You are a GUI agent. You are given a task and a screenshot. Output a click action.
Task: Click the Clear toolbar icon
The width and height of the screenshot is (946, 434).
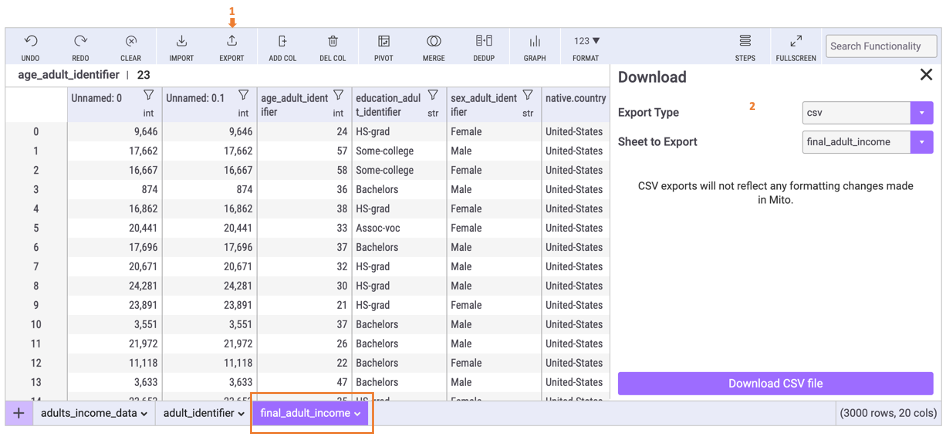(131, 41)
